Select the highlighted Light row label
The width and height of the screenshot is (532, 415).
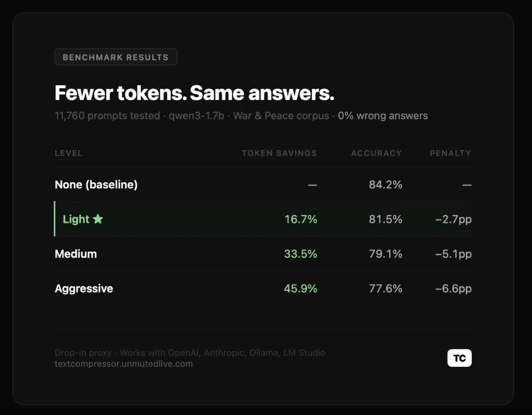(76, 219)
